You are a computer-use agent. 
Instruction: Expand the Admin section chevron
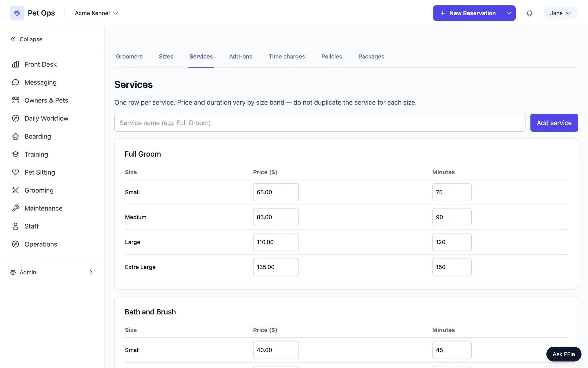tap(91, 272)
